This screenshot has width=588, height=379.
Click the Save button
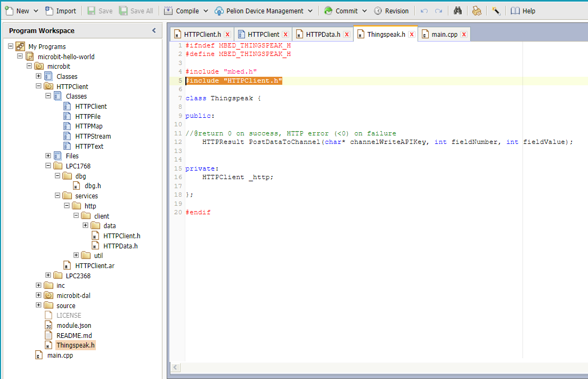(100, 11)
